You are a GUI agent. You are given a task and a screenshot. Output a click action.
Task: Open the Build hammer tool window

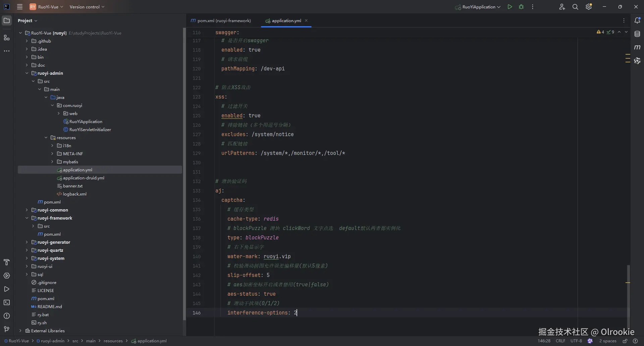point(7,262)
